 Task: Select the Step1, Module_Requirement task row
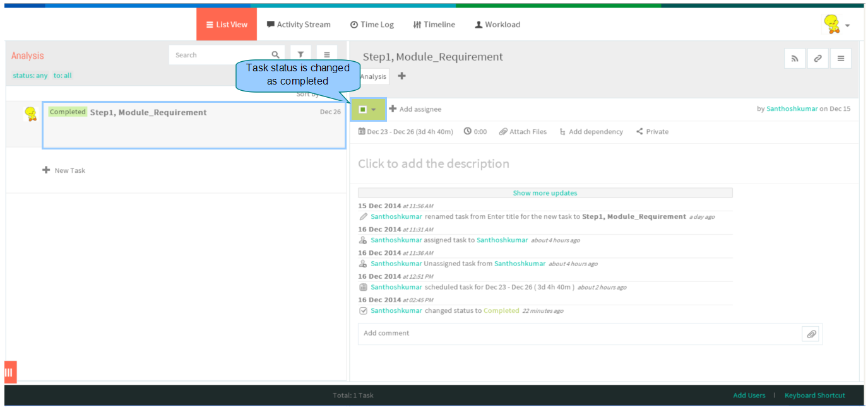click(194, 126)
